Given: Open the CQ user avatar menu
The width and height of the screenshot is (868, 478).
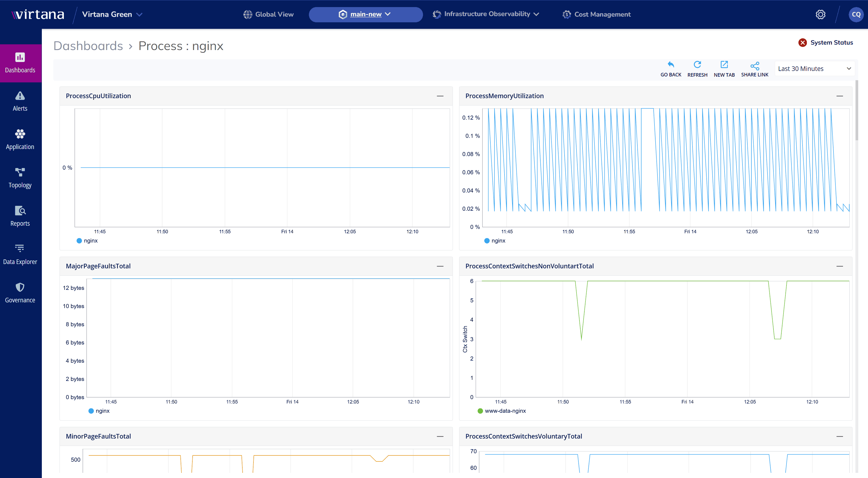Looking at the screenshot, I should (x=856, y=14).
